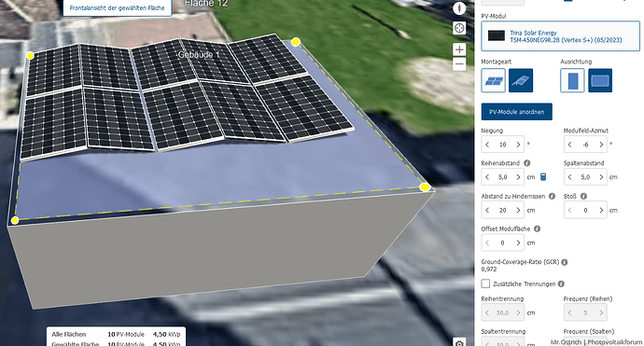Show info for Ground-Coverage-Ratio

click(x=565, y=262)
